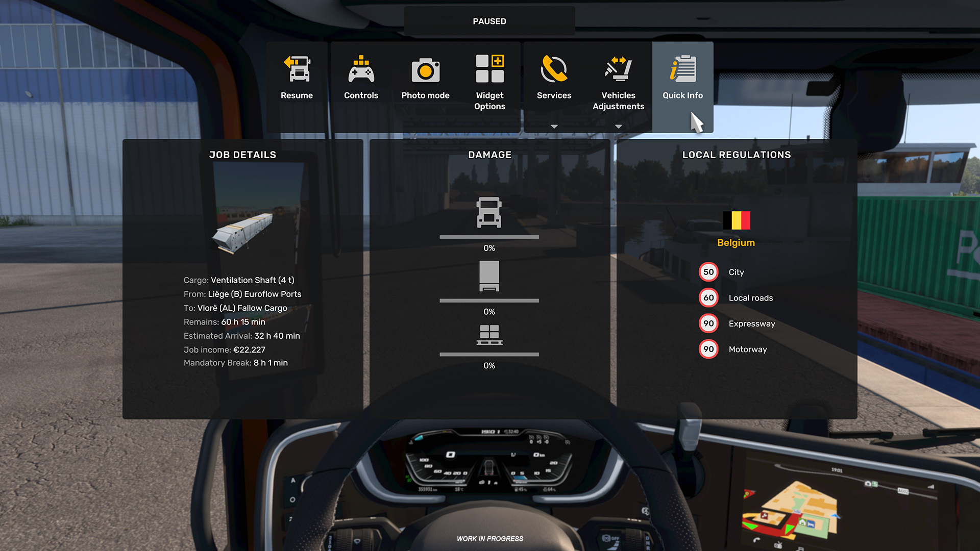Expand the Services dropdown arrow
Screen dimensions: 980x551
point(554,127)
